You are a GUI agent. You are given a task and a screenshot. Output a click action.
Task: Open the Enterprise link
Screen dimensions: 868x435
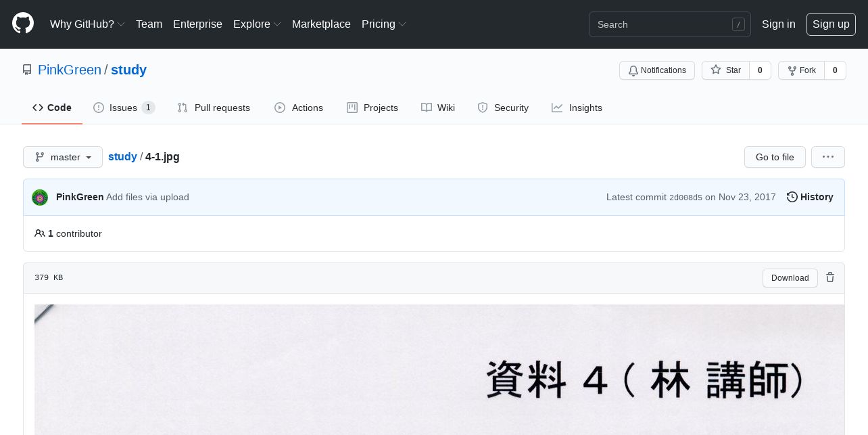(197, 24)
